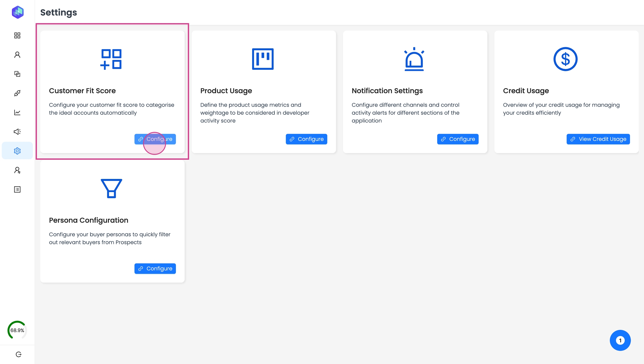Image resolution: width=644 pixels, height=364 pixels.
Task: Open the list document sidebar icon
Action: click(x=17, y=190)
